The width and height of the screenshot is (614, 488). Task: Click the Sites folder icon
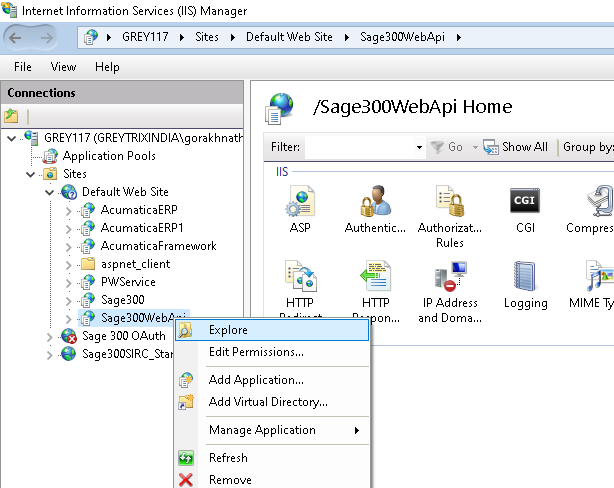click(50, 174)
